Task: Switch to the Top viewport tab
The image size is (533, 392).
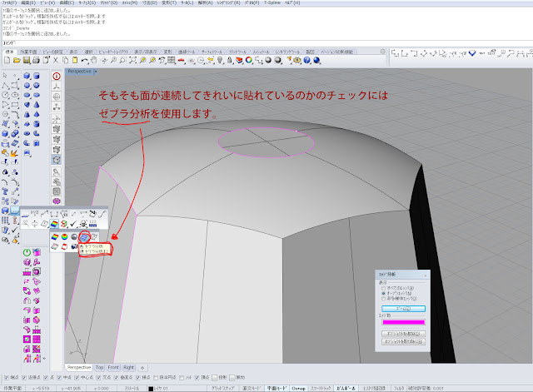Action: (99, 368)
